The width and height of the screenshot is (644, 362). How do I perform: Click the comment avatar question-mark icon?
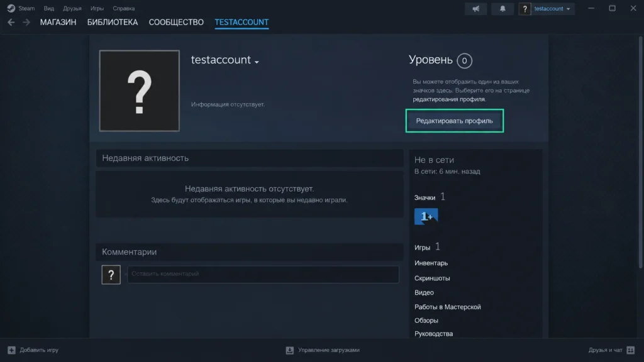tap(111, 275)
